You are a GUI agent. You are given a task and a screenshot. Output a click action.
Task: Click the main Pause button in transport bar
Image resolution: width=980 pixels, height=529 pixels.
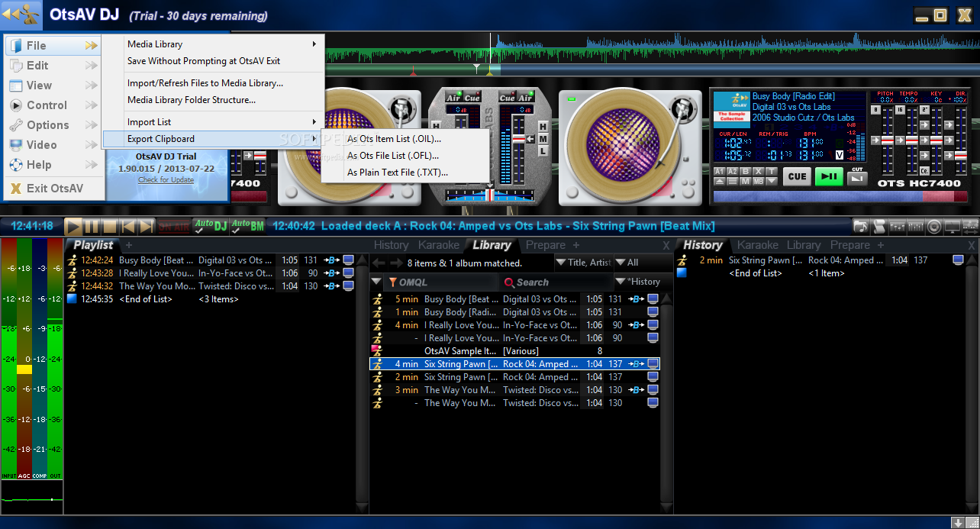click(x=92, y=226)
